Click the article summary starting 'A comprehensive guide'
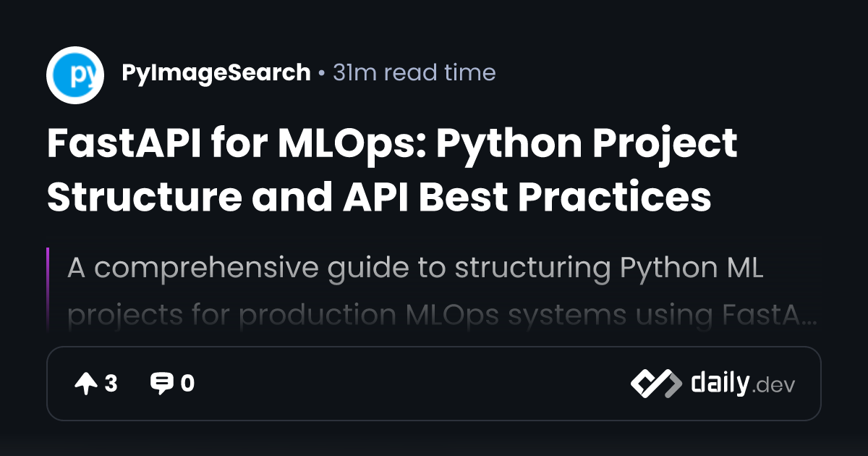Viewport: 868px width, 456px height. (x=441, y=291)
